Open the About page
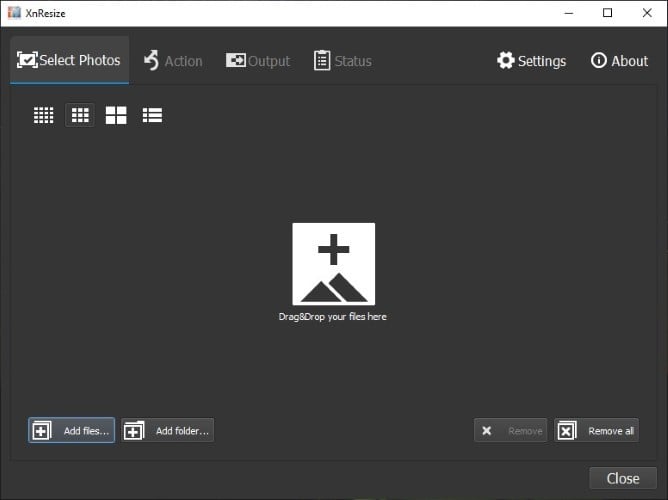668x500 pixels. coord(619,61)
